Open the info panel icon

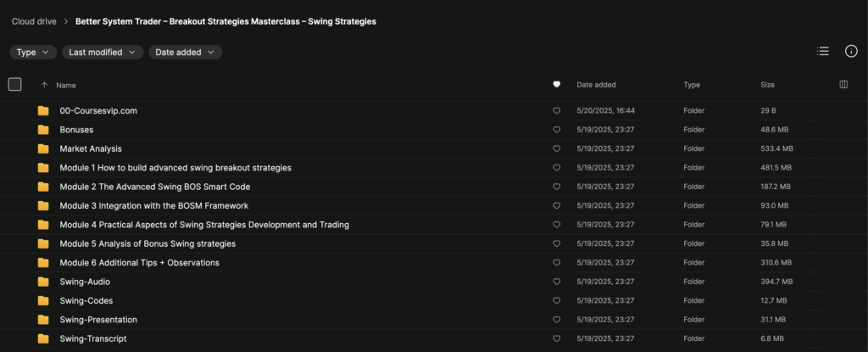851,52
